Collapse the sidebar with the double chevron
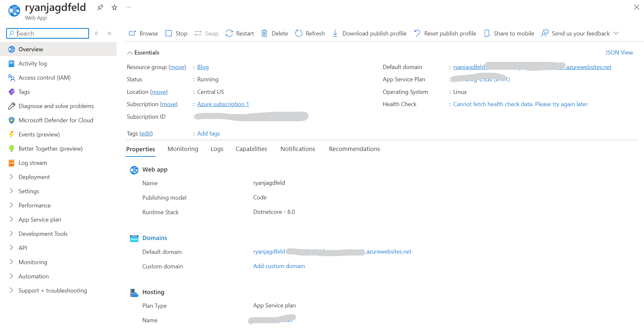644x330 pixels. [110, 33]
